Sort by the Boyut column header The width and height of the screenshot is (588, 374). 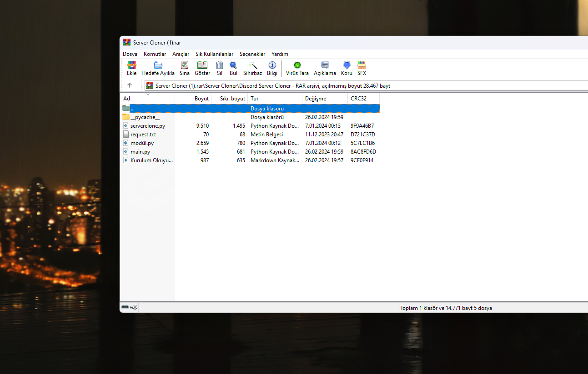[x=193, y=98]
